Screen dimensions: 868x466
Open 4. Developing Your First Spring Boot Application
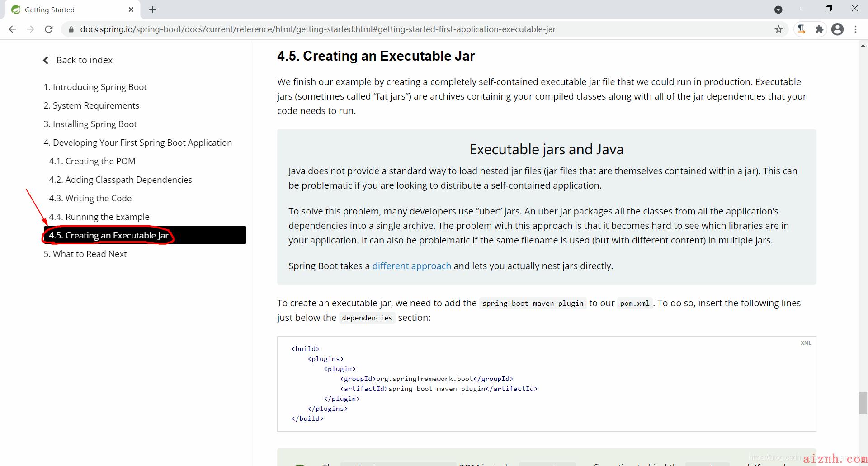pos(137,143)
